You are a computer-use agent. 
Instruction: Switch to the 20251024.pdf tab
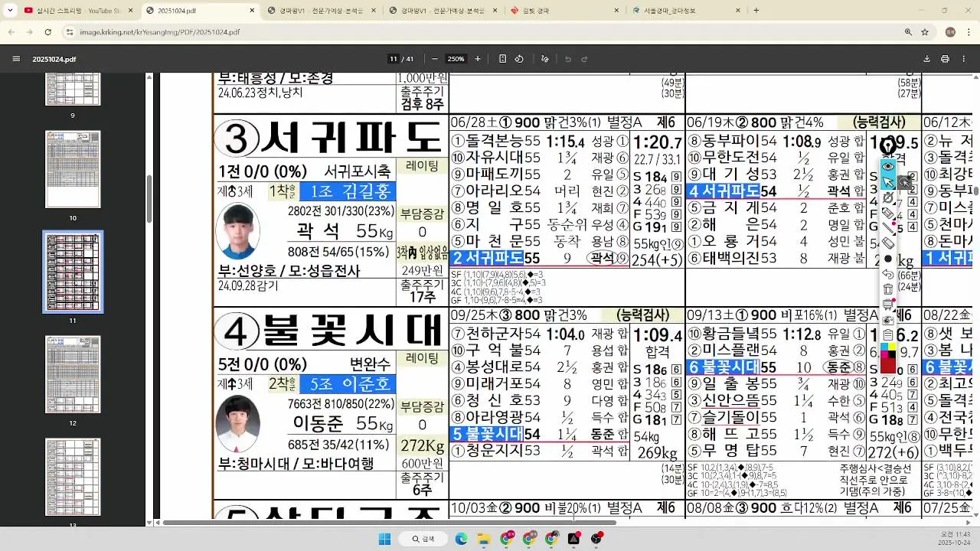point(201,11)
